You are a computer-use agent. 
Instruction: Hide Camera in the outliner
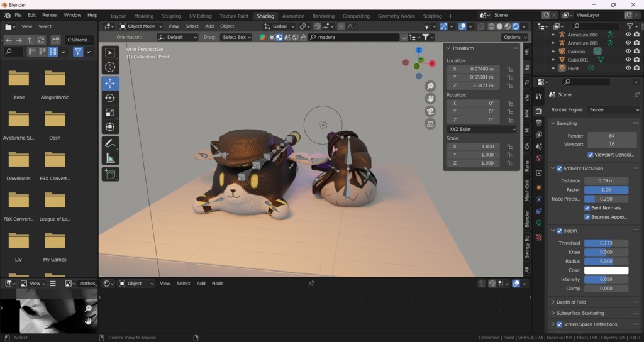[628, 52]
